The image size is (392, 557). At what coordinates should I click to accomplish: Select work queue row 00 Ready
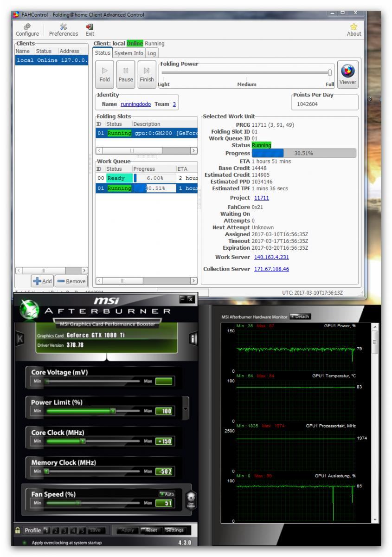[147, 178]
